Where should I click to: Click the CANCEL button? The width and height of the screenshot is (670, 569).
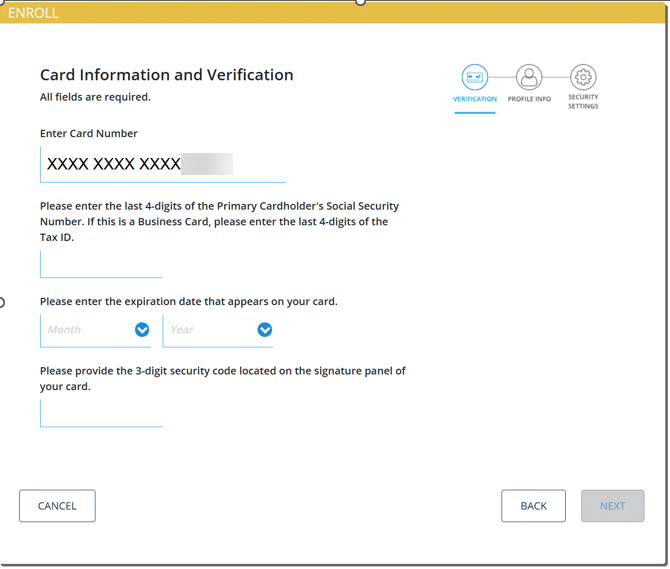click(x=57, y=506)
